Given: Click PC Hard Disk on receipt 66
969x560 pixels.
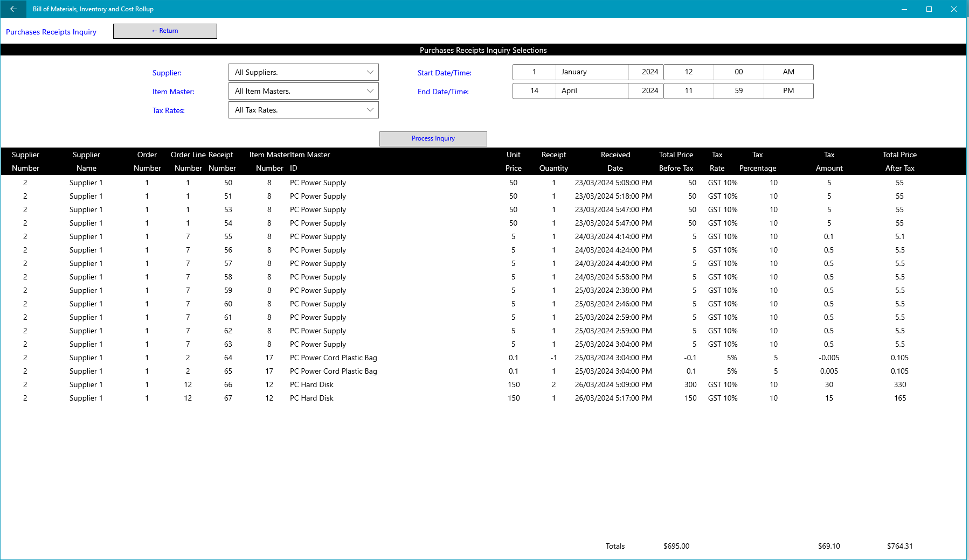Looking at the screenshot, I should point(312,384).
